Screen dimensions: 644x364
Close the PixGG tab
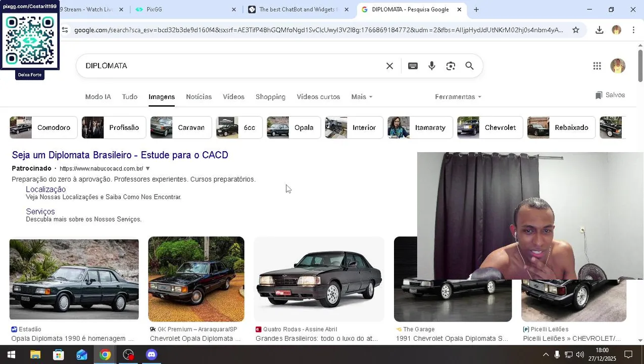(x=234, y=9)
